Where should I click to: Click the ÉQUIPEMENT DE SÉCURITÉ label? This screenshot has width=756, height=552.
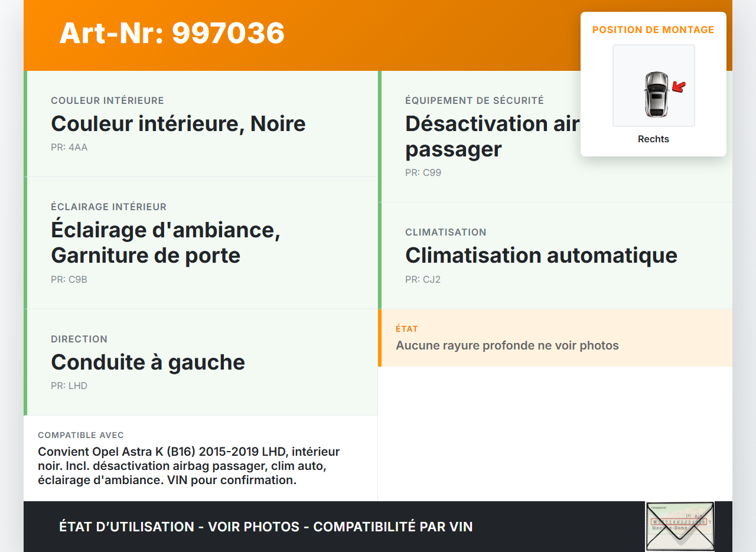(474, 101)
